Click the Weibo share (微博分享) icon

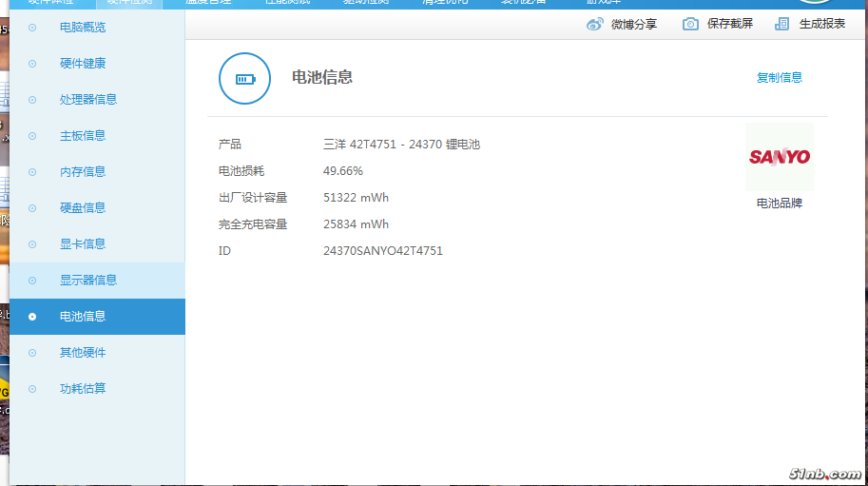coord(595,24)
